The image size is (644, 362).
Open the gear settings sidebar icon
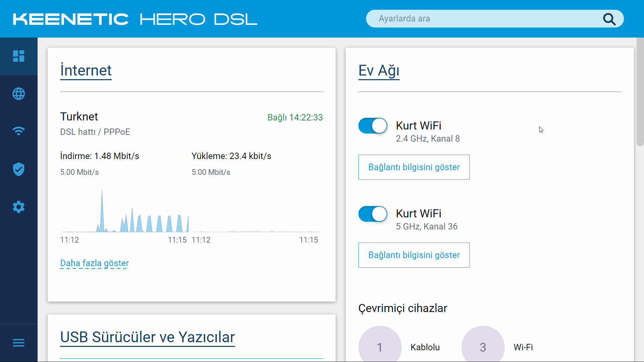coord(18,207)
